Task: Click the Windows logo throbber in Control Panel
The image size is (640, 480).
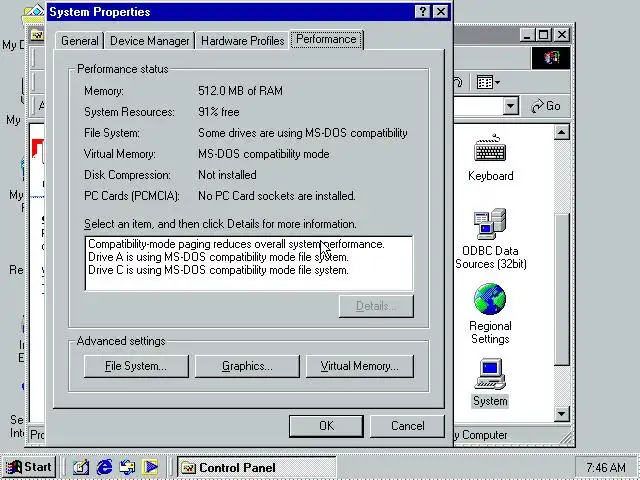Action: coord(551,58)
